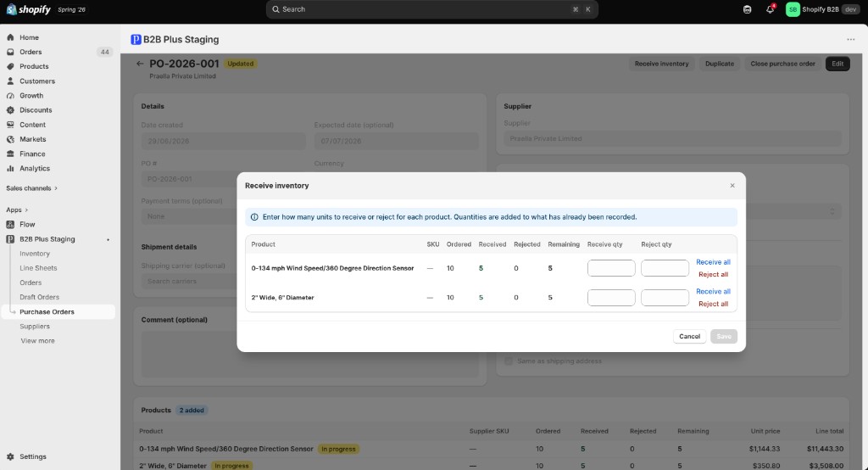Select Purchase Orders in the sidebar

(x=47, y=311)
